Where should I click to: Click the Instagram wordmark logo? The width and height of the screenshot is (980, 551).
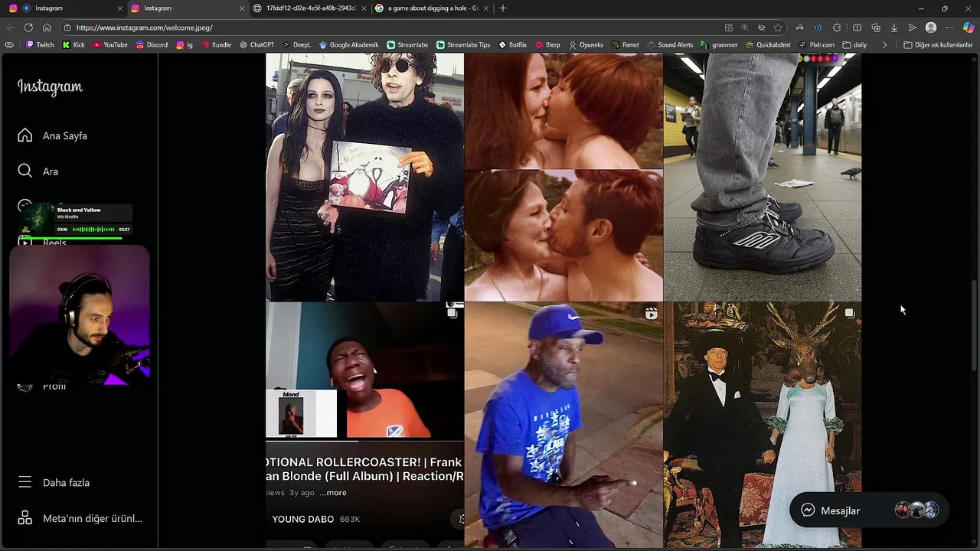(50, 86)
